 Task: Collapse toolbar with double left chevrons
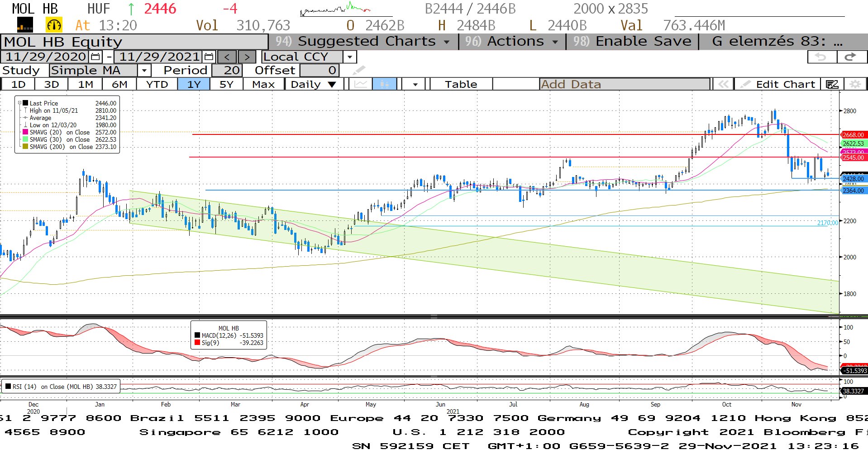[x=723, y=84]
